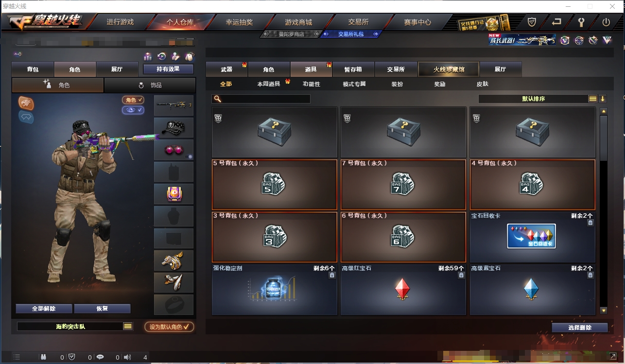The image size is (625, 364).
Task: Select the pink goggles equipment slot
Action: coord(174,150)
